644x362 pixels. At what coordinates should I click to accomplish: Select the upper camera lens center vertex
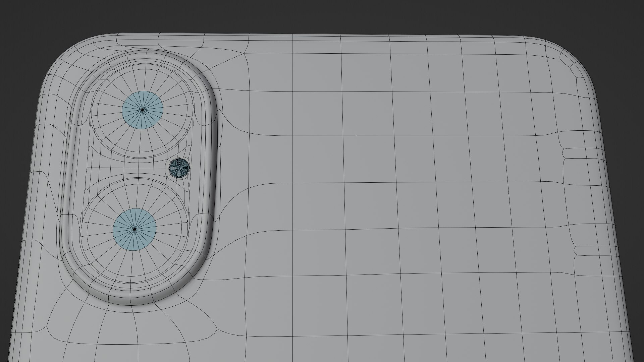pyautogui.click(x=143, y=110)
